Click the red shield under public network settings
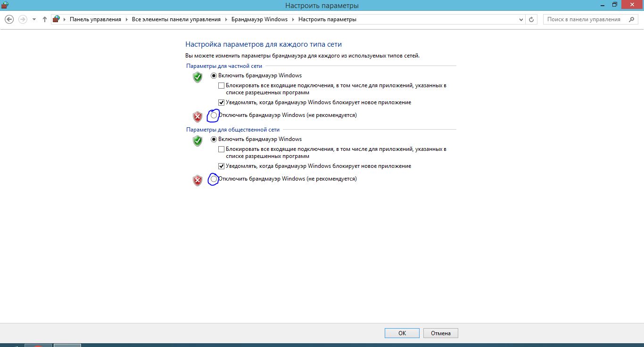The height and width of the screenshot is (347, 644). click(198, 180)
